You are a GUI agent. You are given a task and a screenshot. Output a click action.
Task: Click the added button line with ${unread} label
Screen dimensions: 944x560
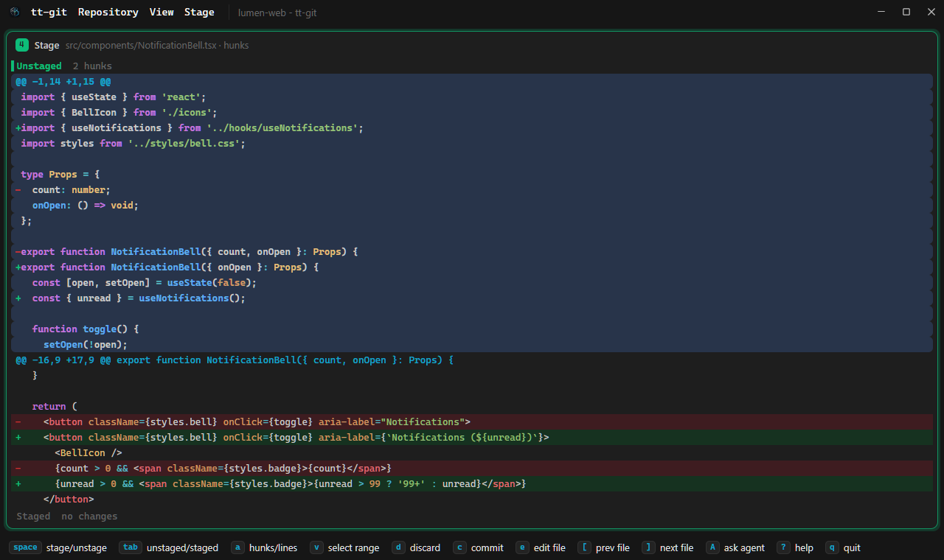coord(472,437)
